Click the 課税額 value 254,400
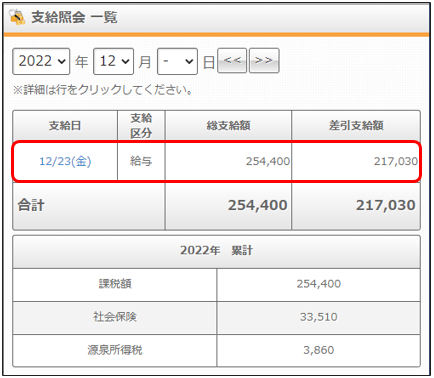The image size is (434, 378). point(319,284)
